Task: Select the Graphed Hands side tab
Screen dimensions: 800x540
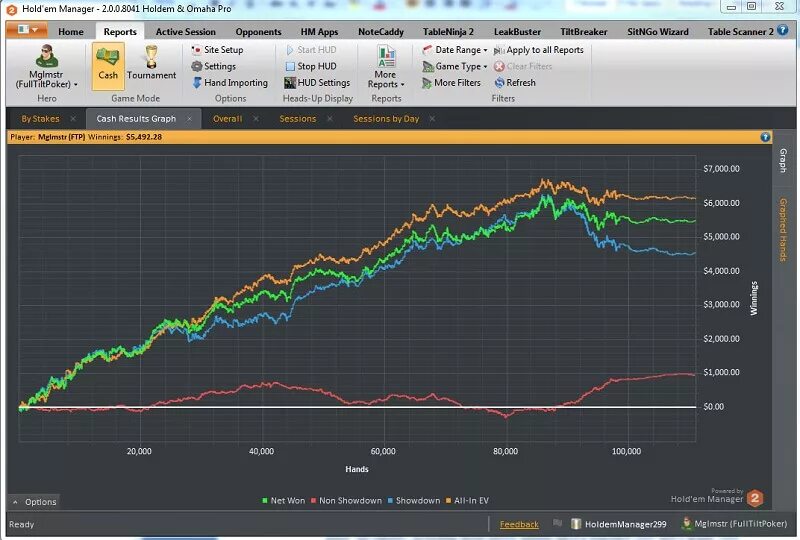Action: coord(783,230)
